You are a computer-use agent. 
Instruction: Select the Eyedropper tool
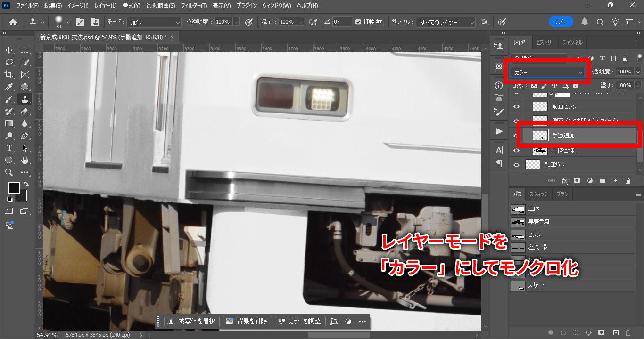[x=9, y=87]
